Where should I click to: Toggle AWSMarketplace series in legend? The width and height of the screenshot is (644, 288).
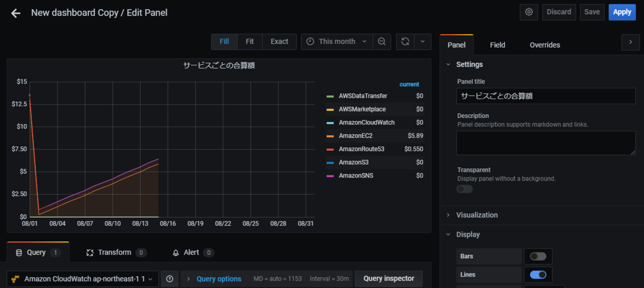click(x=362, y=109)
